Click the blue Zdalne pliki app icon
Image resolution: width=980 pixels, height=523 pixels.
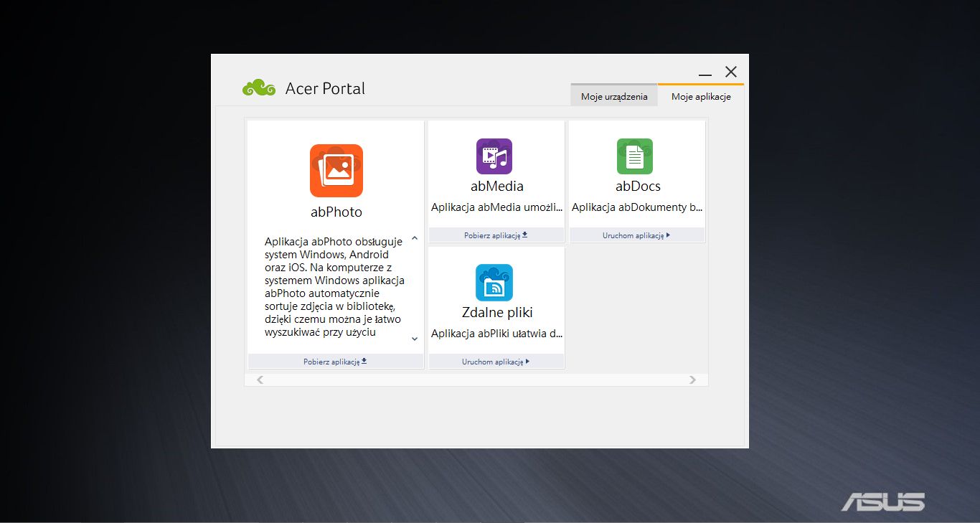coord(494,283)
